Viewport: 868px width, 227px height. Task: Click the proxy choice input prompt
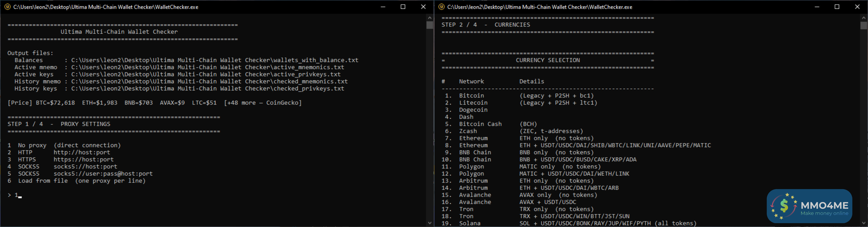point(15,195)
